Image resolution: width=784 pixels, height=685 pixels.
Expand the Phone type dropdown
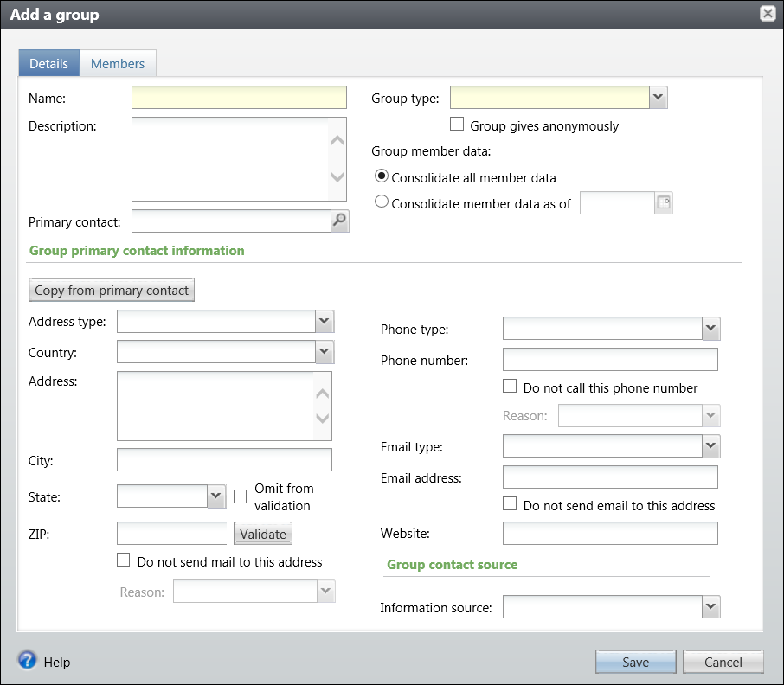point(710,329)
